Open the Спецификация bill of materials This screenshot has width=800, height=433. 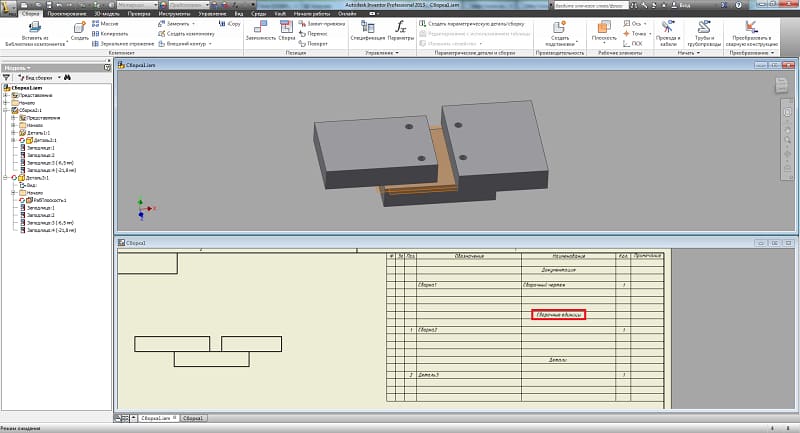(x=367, y=31)
